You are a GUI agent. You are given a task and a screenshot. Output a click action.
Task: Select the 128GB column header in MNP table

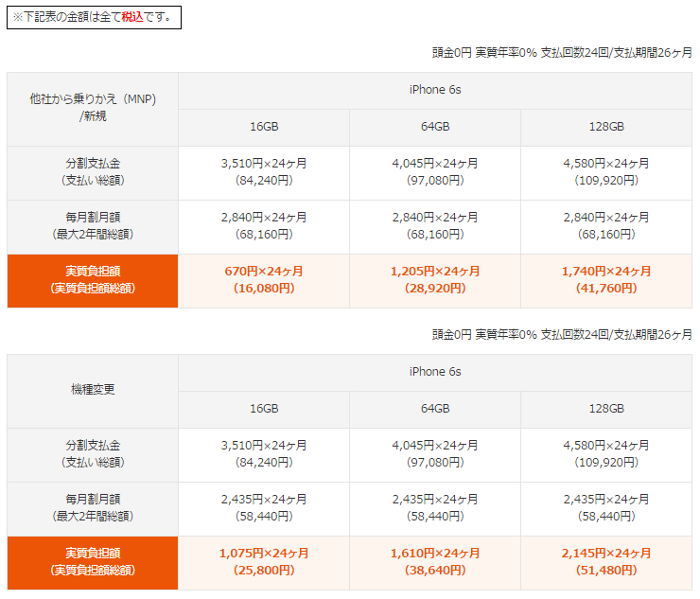pos(606,128)
